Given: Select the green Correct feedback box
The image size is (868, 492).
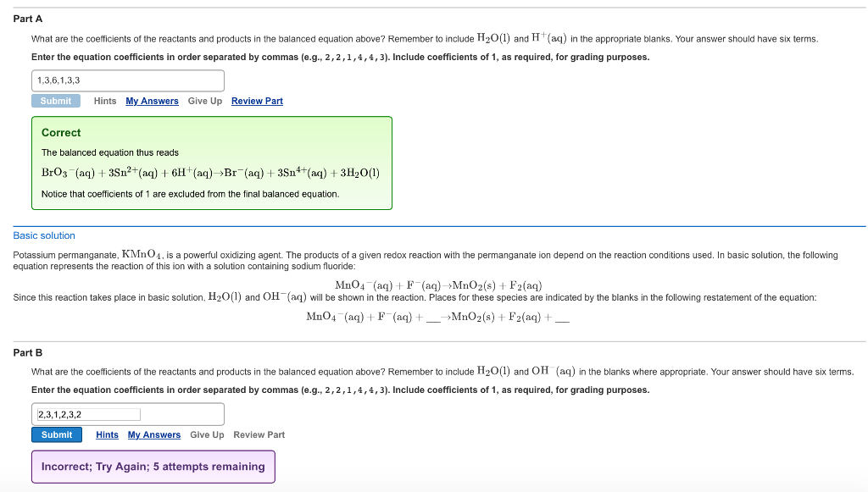Looking at the screenshot, I should [210, 163].
